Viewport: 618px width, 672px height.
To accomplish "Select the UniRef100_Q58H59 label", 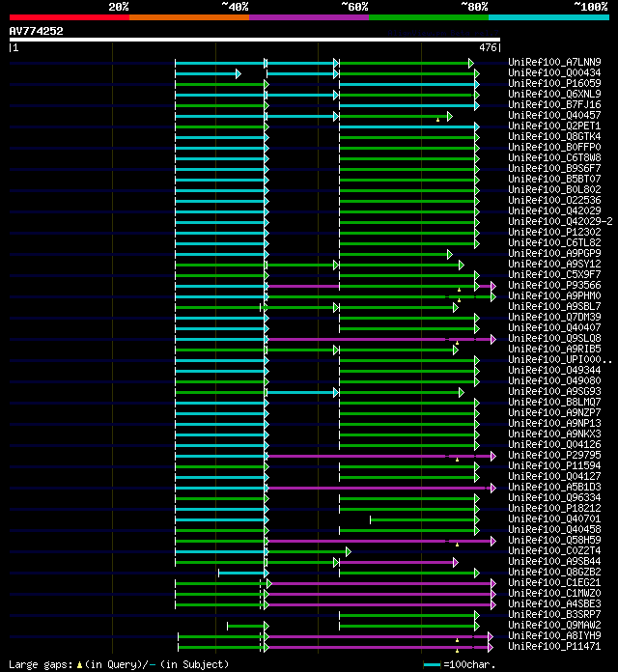I will pyautogui.click(x=554, y=540).
